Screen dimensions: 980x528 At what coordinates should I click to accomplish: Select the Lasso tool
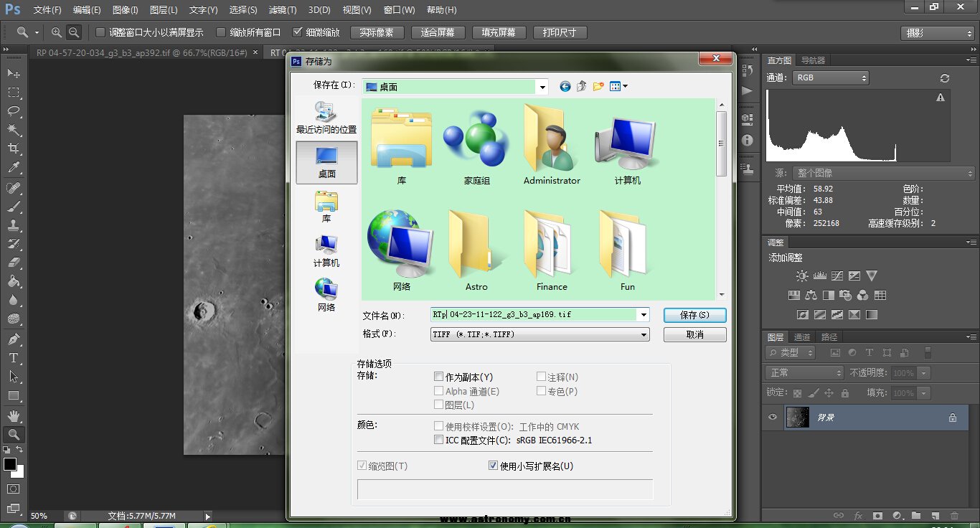14,111
